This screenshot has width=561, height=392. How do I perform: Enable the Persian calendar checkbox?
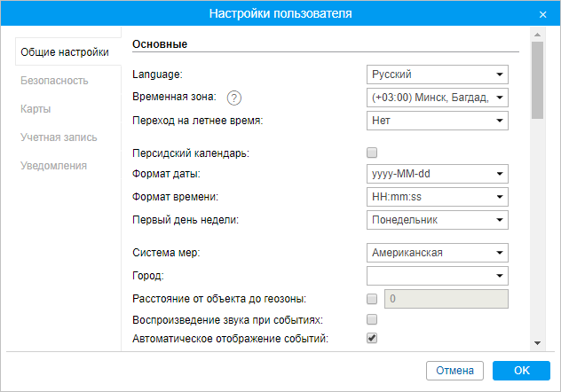click(x=372, y=153)
